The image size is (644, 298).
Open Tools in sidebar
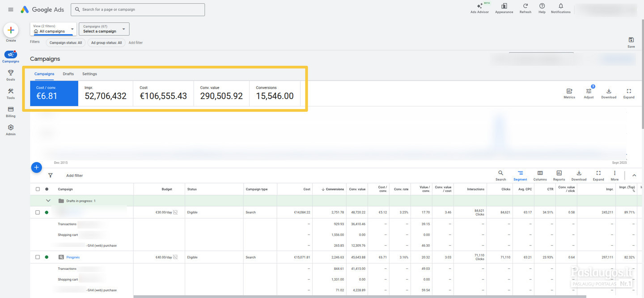[x=11, y=93]
